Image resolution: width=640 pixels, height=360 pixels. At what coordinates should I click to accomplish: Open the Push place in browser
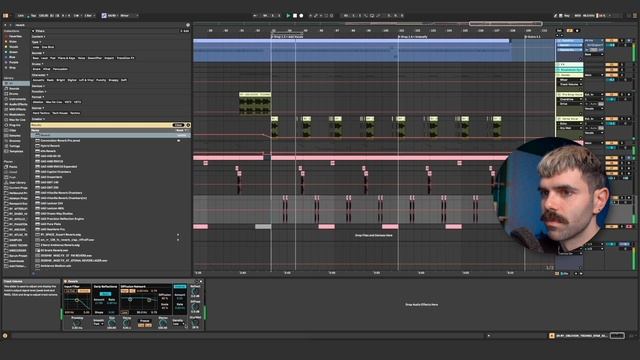[x=12, y=177]
